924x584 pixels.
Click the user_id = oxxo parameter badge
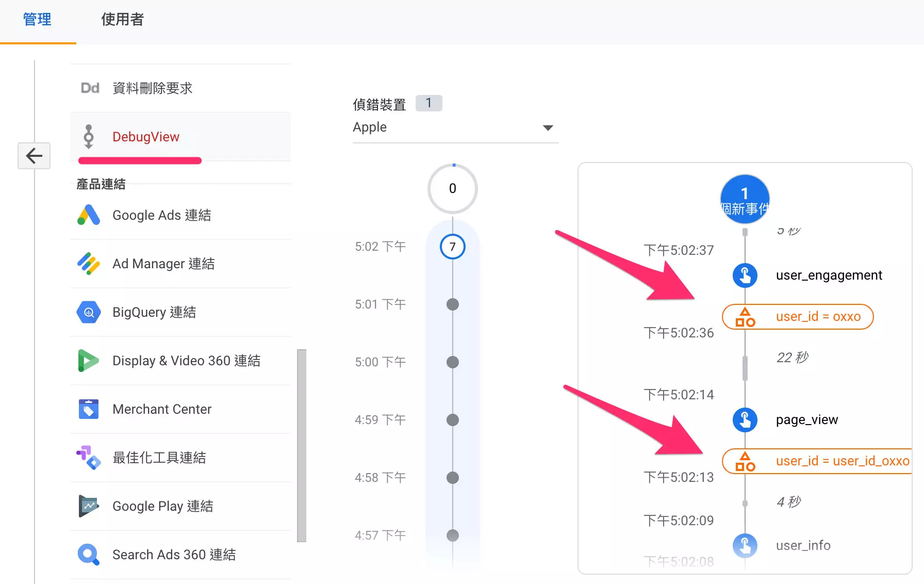[x=797, y=317]
